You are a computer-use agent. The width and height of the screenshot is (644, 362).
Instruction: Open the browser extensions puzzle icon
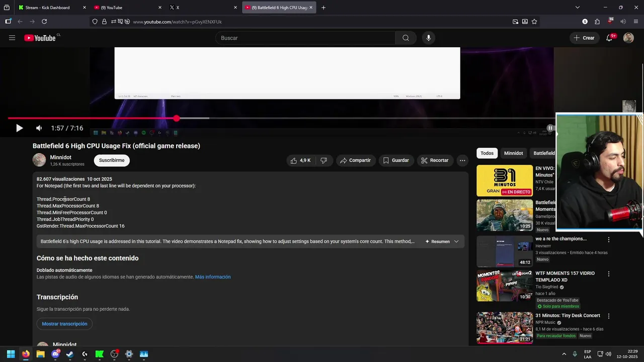coord(597,22)
